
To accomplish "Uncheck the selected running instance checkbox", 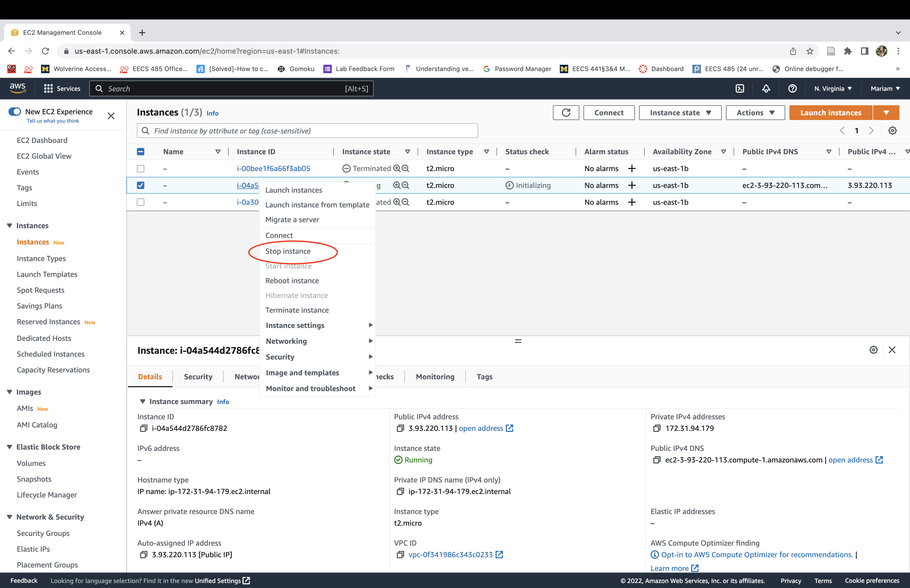I will point(141,185).
